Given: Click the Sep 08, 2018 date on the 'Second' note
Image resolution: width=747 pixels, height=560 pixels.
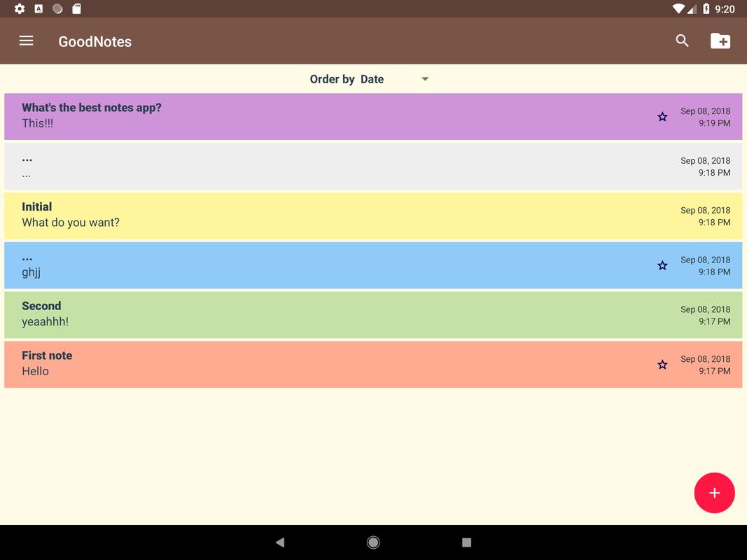Looking at the screenshot, I should click(x=705, y=309).
